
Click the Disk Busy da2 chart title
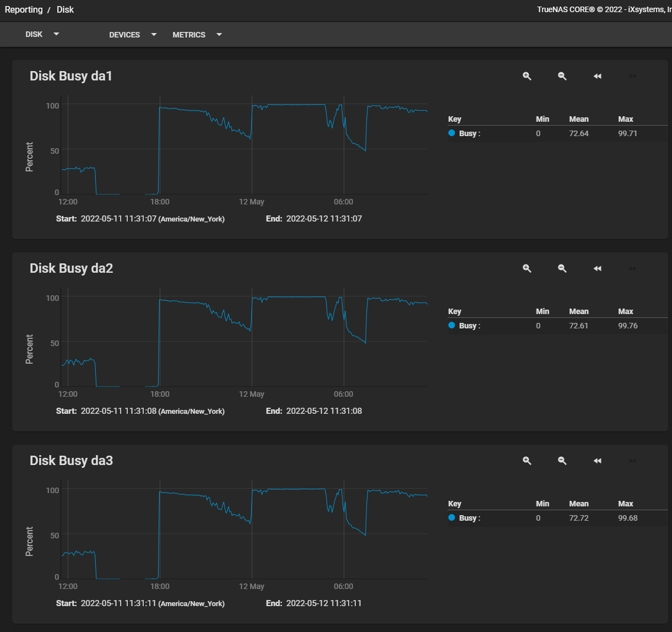tap(71, 268)
